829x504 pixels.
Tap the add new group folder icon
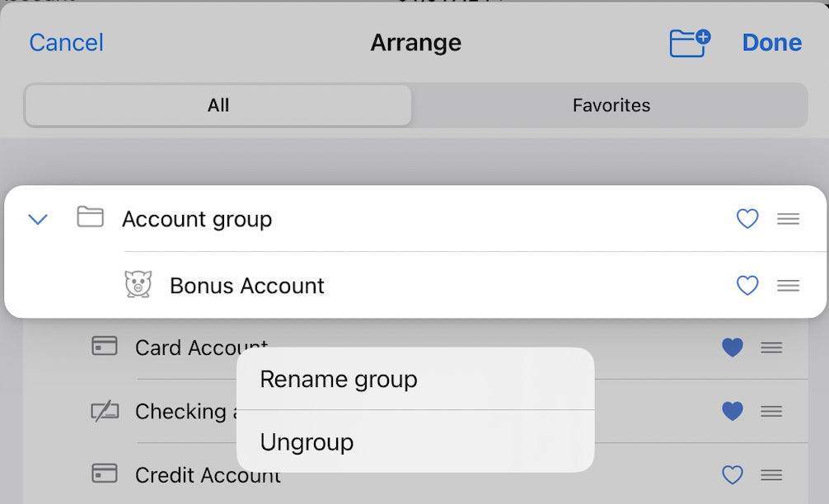click(x=689, y=43)
